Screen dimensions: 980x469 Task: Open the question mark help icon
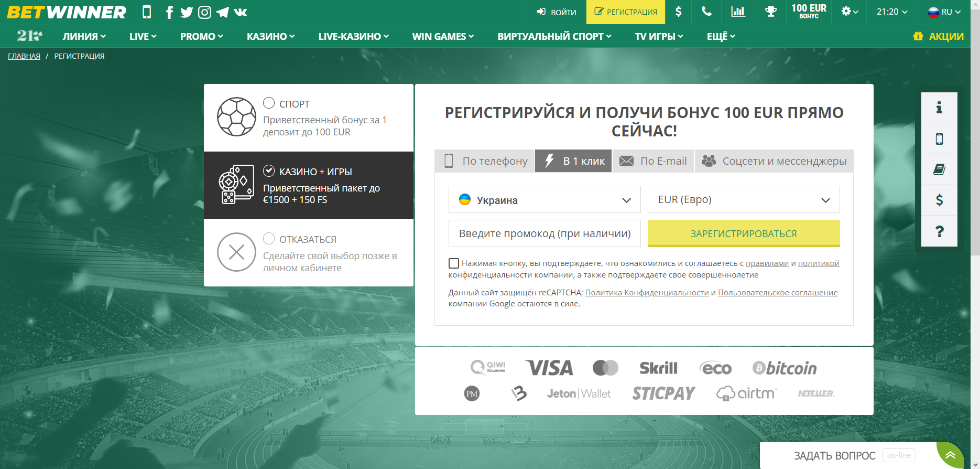(939, 231)
